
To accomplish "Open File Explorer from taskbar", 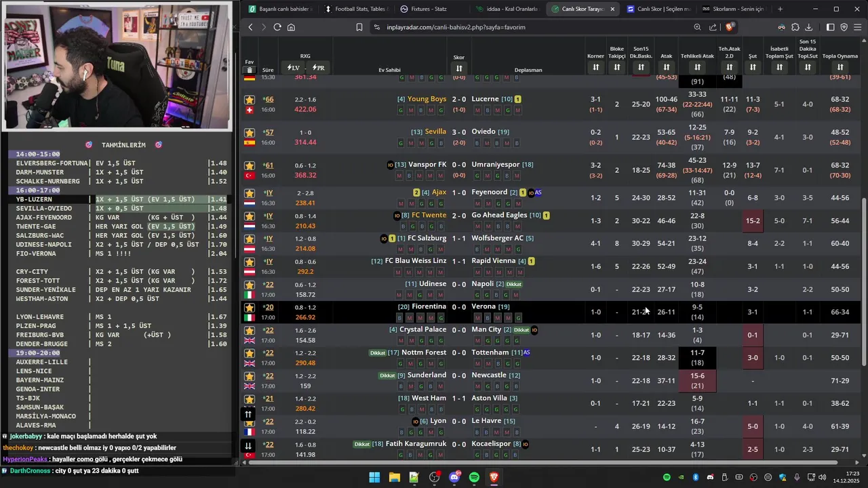I will [394, 477].
